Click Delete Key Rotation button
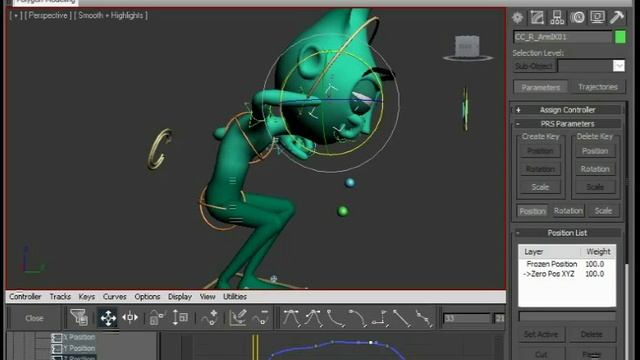The image size is (640, 360). click(595, 169)
